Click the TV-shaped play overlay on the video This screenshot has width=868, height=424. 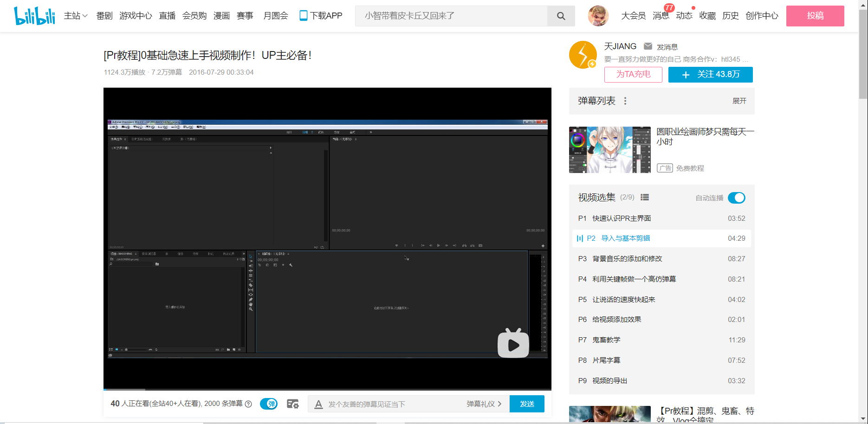click(513, 344)
